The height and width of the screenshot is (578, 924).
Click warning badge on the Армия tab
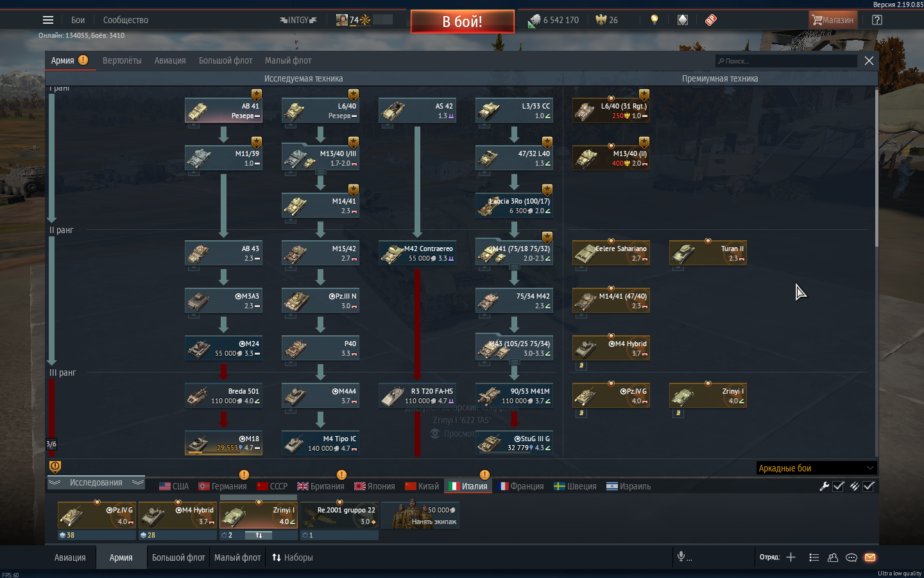tap(83, 60)
